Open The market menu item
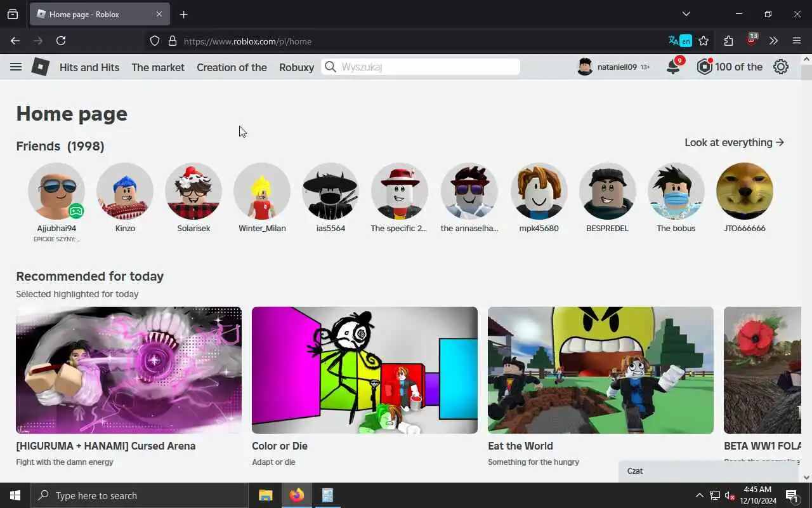Viewport: 812px width, 508px height. pyautogui.click(x=158, y=67)
